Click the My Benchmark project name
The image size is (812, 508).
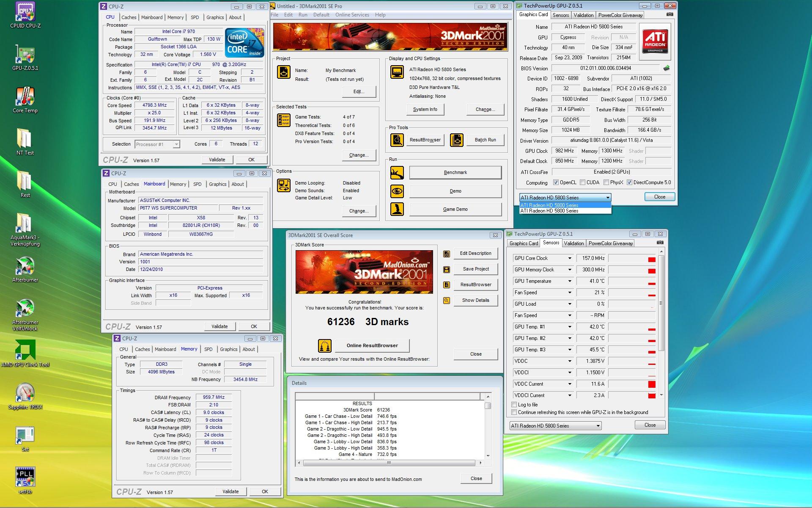[340, 70]
